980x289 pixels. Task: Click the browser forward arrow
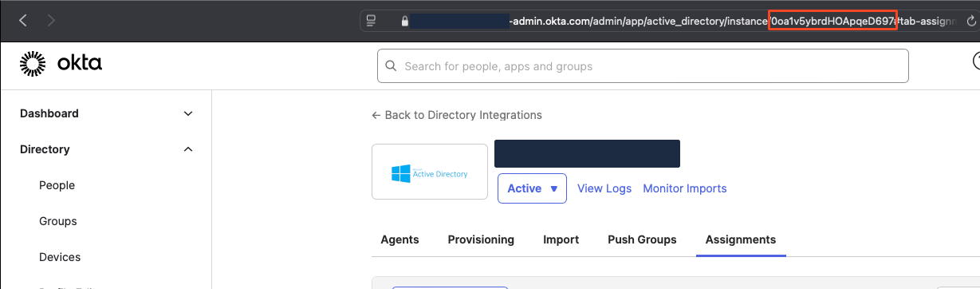pyautogui.click(x=51, y=21)
